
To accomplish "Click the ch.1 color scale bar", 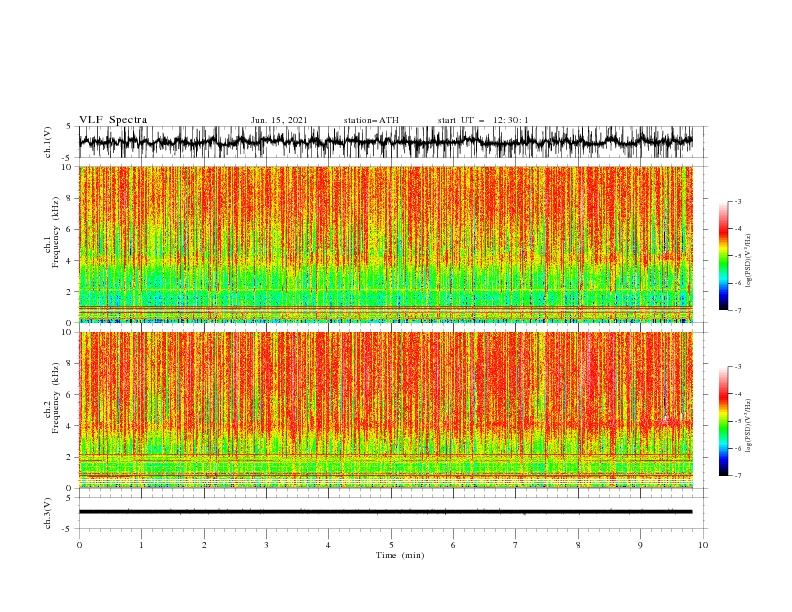I will 723,255.
